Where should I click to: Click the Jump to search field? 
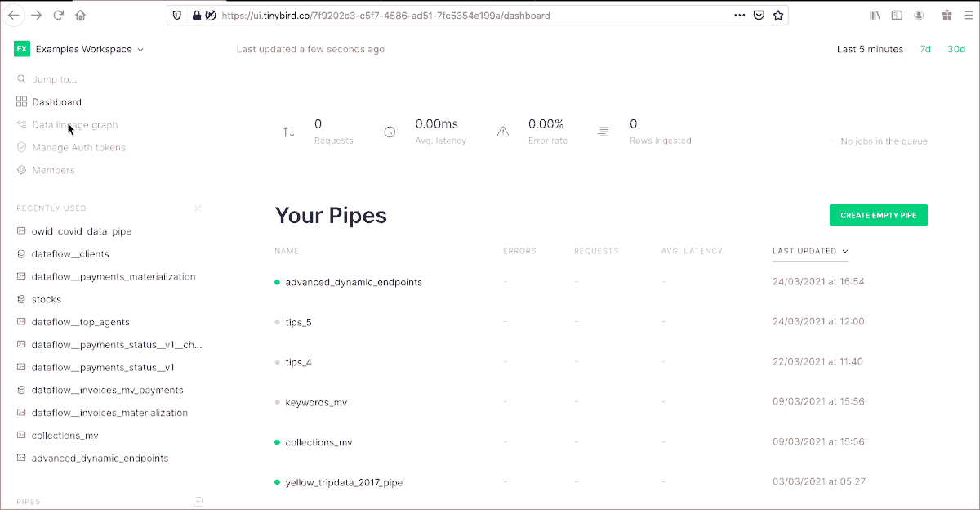[x=55, y=79]
